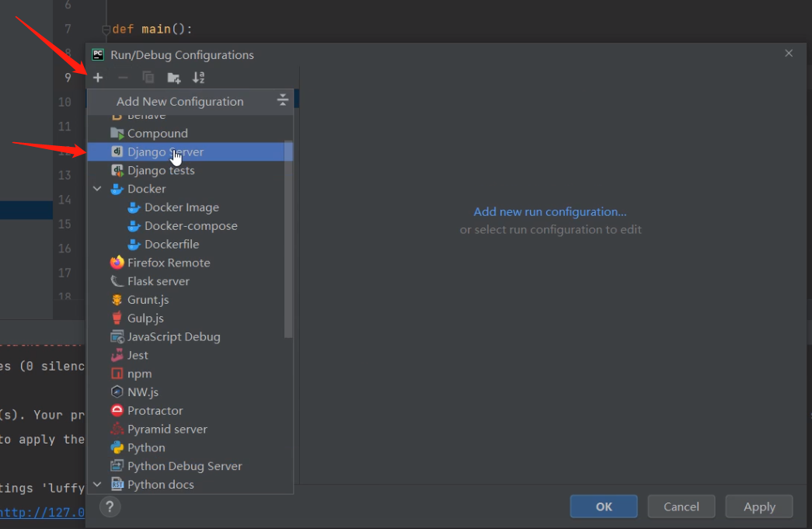Click the Django Server dj icon

point(117,151)
